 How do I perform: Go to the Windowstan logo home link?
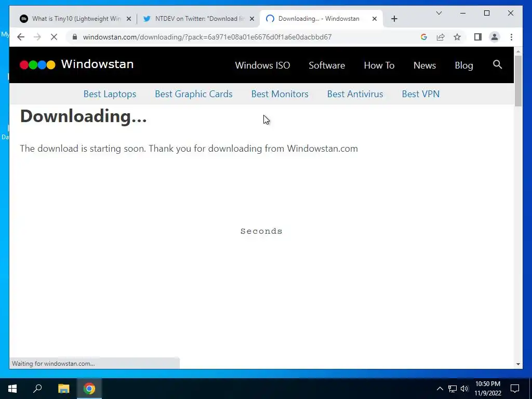pos(77,64)
